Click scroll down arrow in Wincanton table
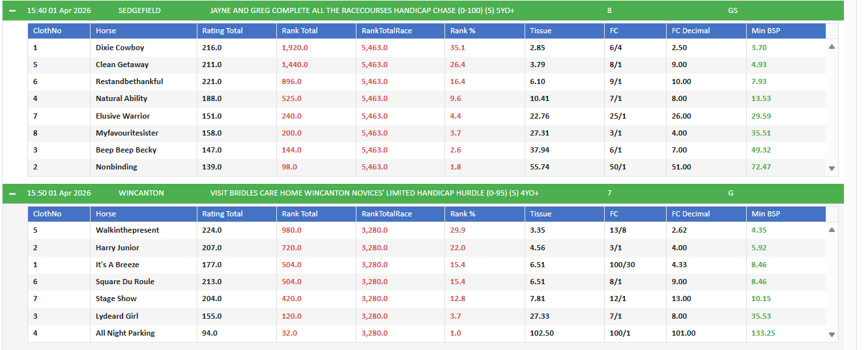868x350 pixels. coord(832,334)
